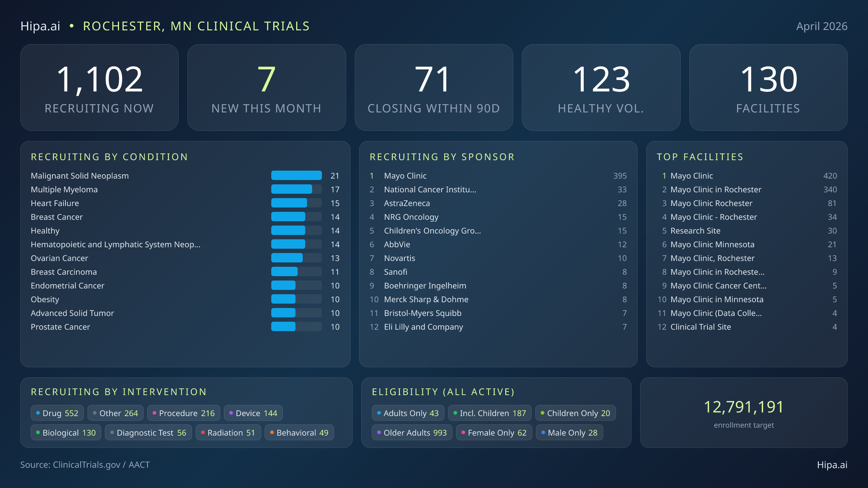Viewport: 868px width, 488px height.
Task: Open the 130 Facilities card
Action: [x=768, y=87]
